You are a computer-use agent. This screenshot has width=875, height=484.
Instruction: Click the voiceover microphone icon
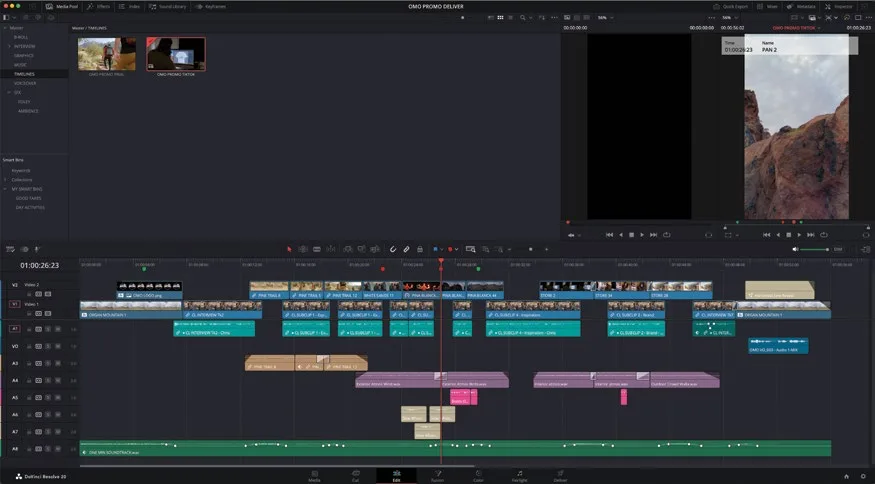click(37, 249)
